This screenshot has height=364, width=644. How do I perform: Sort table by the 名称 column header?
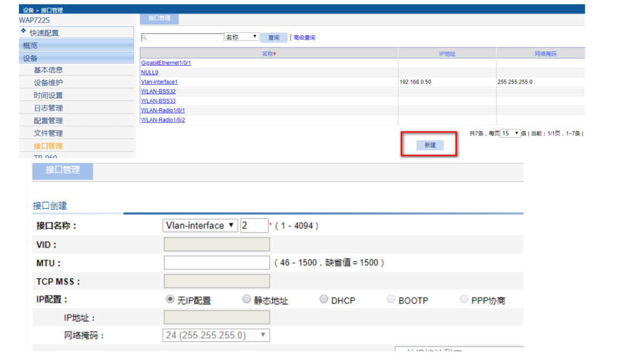click(x=269, y=54)
